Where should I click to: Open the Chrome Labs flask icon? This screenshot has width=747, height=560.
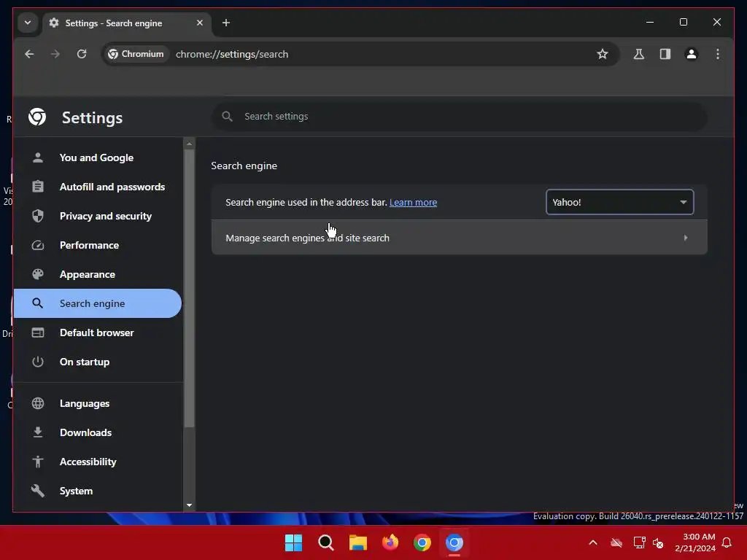(x=639, y=54)
